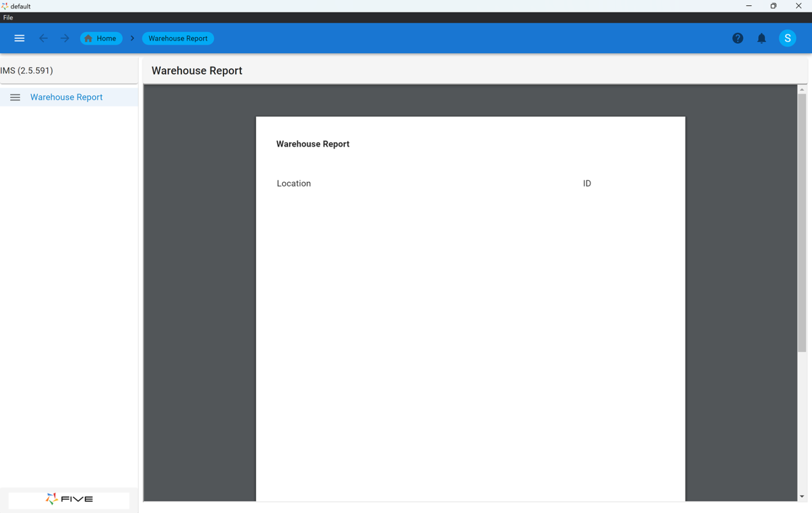Click the back navigation arrow
The image size is (812, 513).
43,38
